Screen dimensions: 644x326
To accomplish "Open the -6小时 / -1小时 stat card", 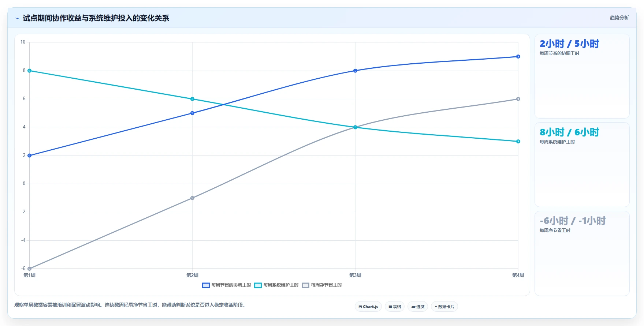I will tap(582, 253).
